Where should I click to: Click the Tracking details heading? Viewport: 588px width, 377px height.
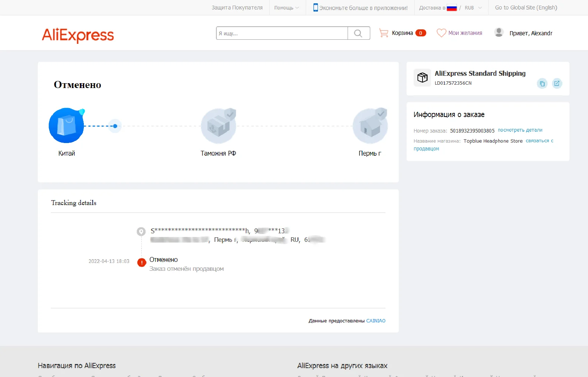tap(74, 203)
